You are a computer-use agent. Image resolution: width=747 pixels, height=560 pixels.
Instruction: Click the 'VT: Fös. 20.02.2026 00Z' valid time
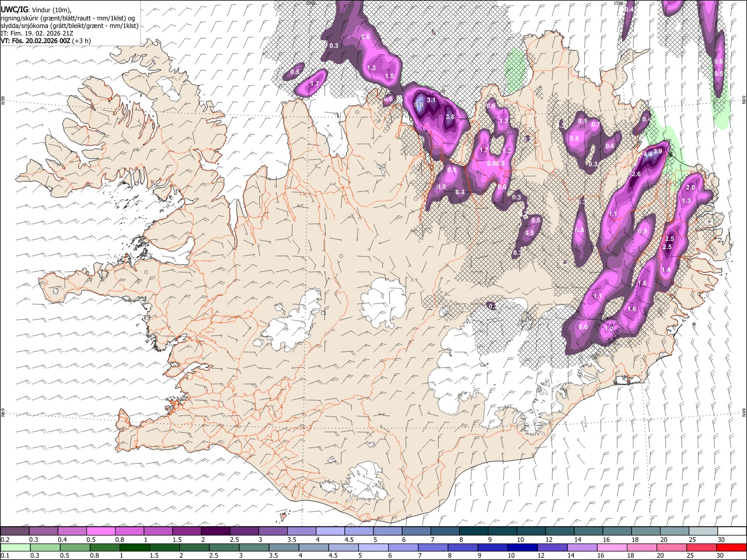tap(35, 41)
